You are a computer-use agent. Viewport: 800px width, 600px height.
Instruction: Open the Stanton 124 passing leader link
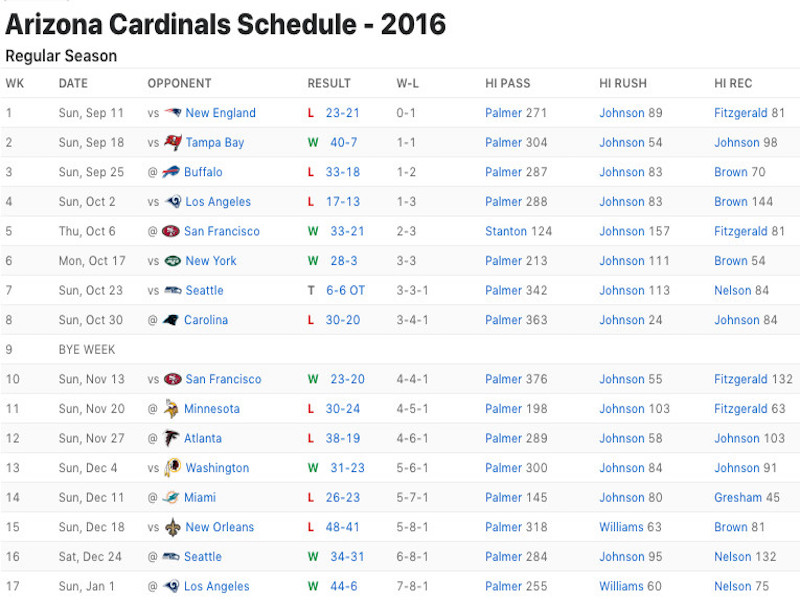click(x=518, y=231)
